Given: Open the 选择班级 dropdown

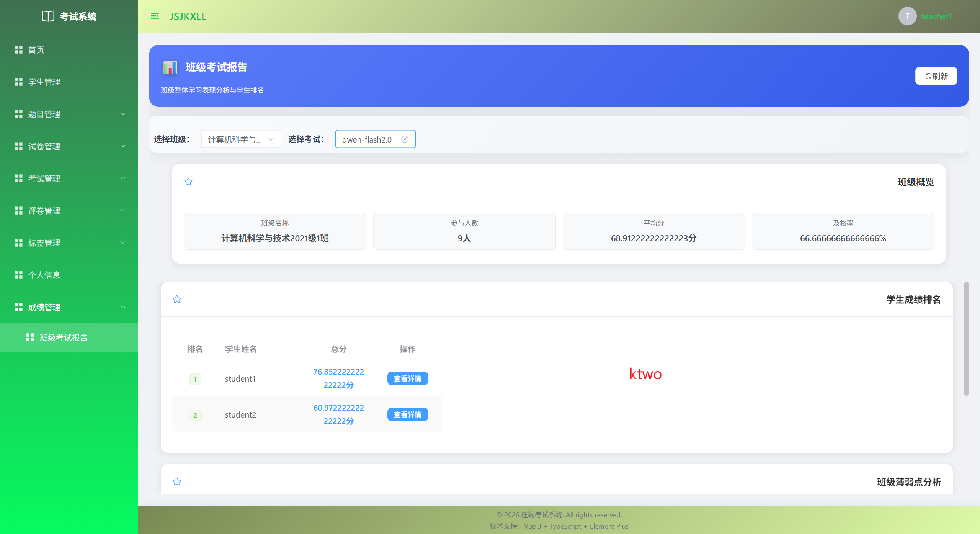Looking at the screenshot, I should (x=241, y=139).
